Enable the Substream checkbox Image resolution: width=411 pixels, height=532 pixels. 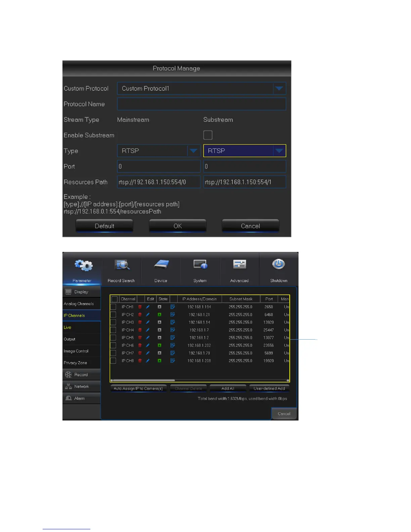click(208, 135)
